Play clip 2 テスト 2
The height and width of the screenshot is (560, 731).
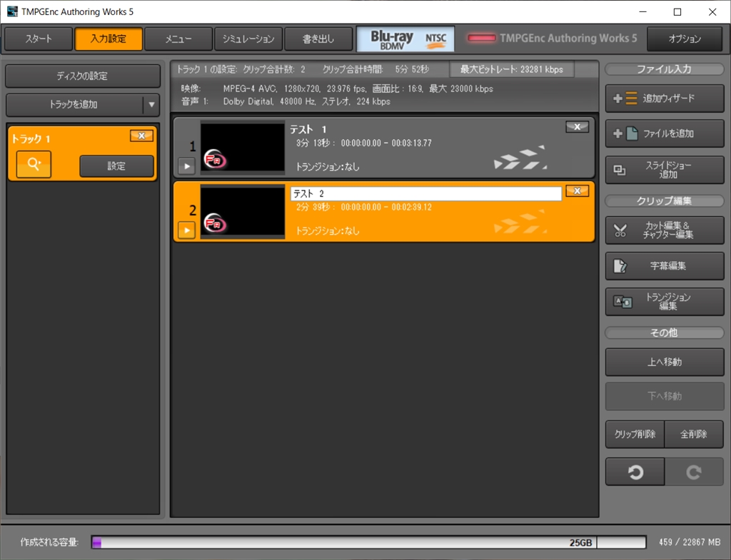[x=187, y=230]
